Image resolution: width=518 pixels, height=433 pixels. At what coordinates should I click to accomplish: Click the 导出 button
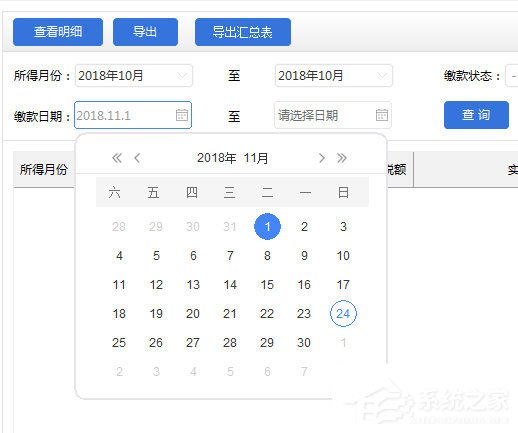145,32
